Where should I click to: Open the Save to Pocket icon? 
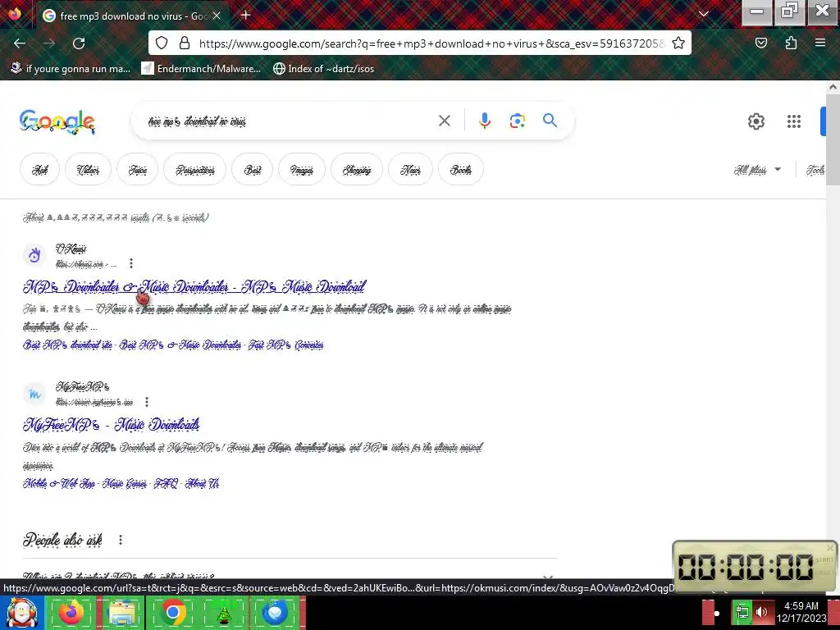[x=761, y=43]
